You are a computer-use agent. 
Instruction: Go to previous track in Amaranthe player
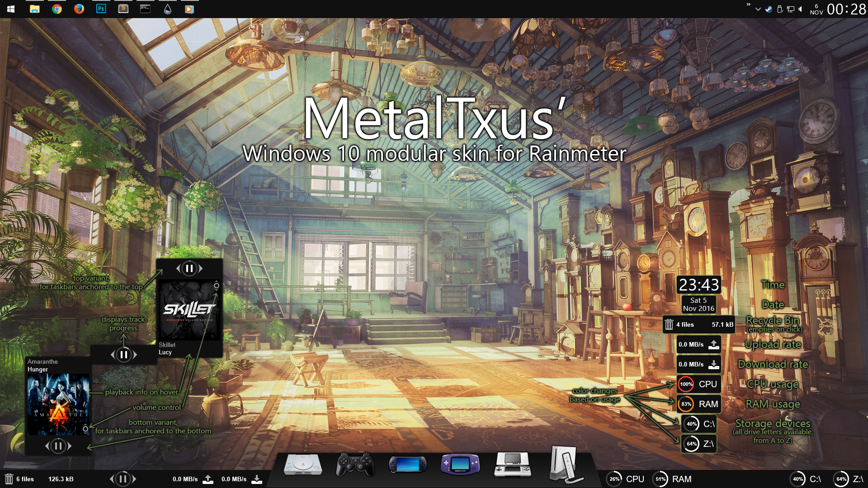pyautogui.click(x=47, y=446)
